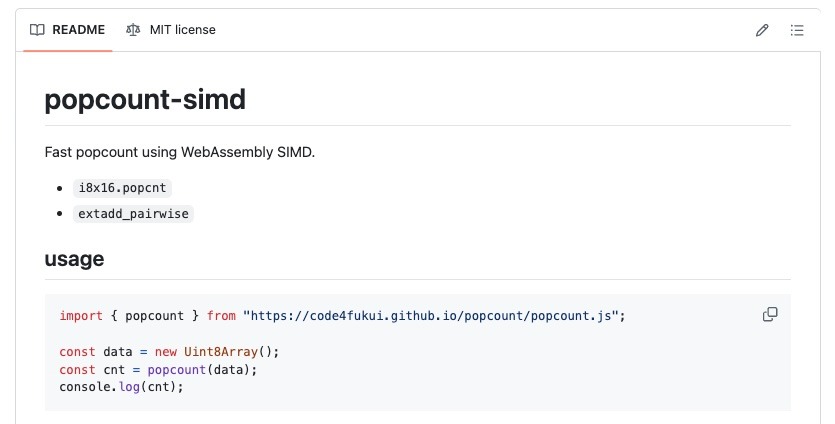Click the extadd_pairwise code label

[x=132, y=213]
